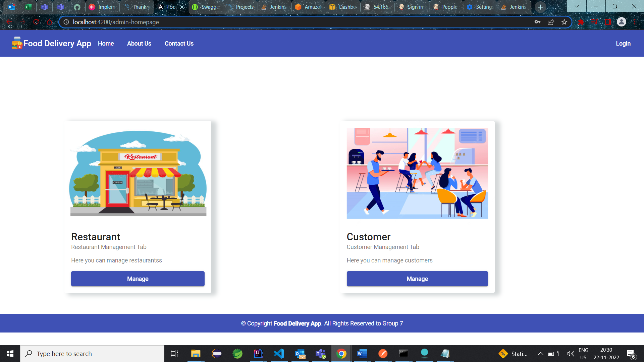Switch to the Projects tab
The height and width of the screenshot is (362, 644).
(x=240, y=7)
